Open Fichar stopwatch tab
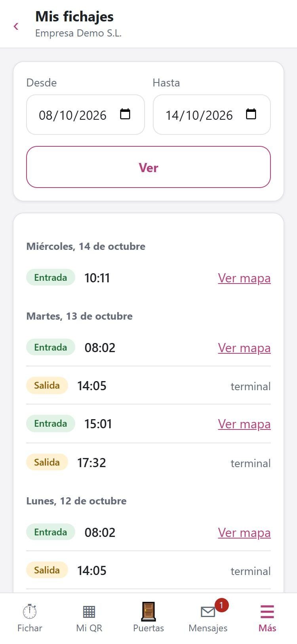Viewport: 297px width, 644px height. click(30, 618)
